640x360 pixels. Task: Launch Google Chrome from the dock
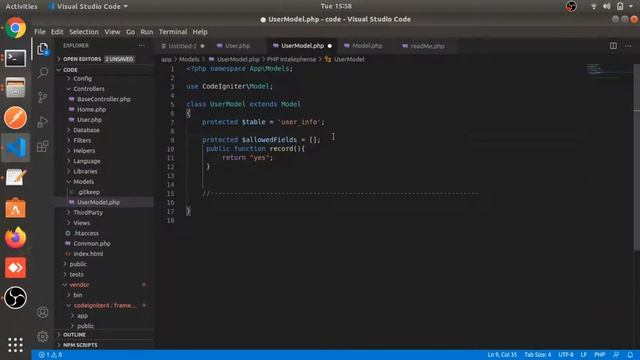[x=16, y=28]
